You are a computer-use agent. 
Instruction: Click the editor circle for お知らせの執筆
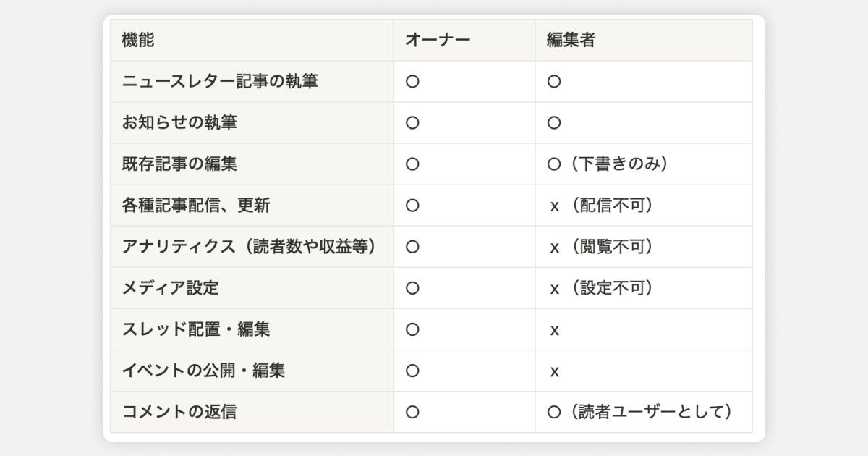click(x=554, y=123)
